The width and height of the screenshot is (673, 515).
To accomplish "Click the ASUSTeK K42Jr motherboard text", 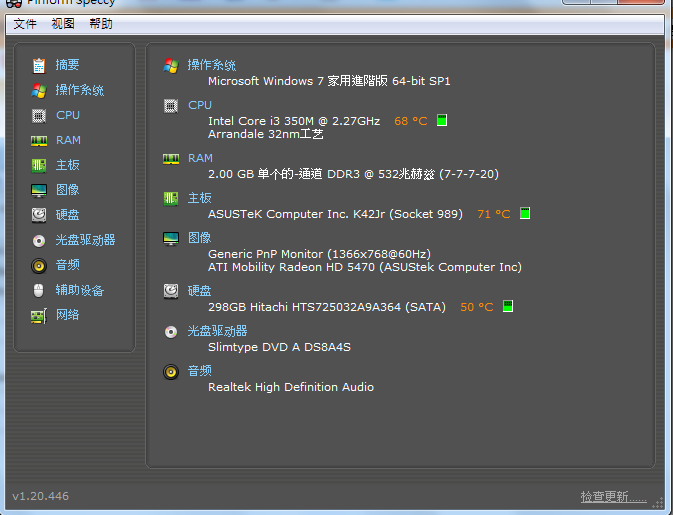I will coord(335,214).
